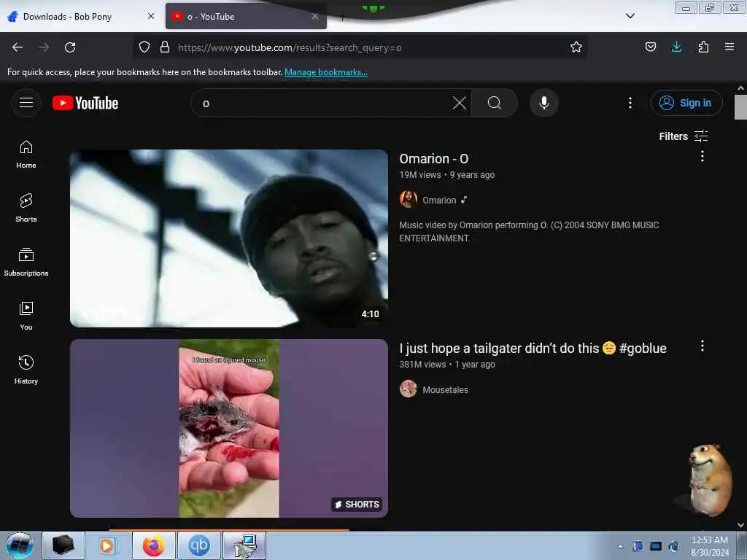The height and width of the screenshot is (560, 747).
Task: Open media player taskbar icon
Action: [x=108, y=545]
